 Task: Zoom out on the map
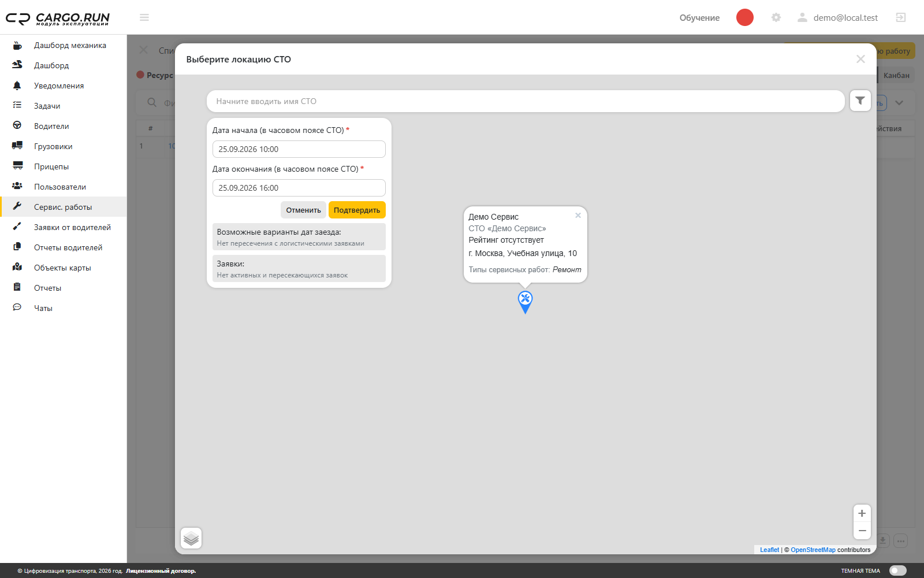coord(862,531)
